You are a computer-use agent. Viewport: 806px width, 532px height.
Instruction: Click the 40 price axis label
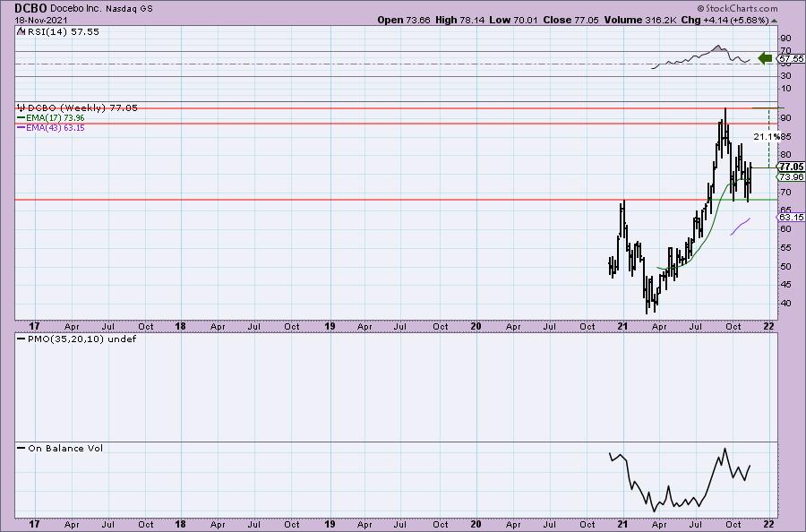[x=786, y=304]
